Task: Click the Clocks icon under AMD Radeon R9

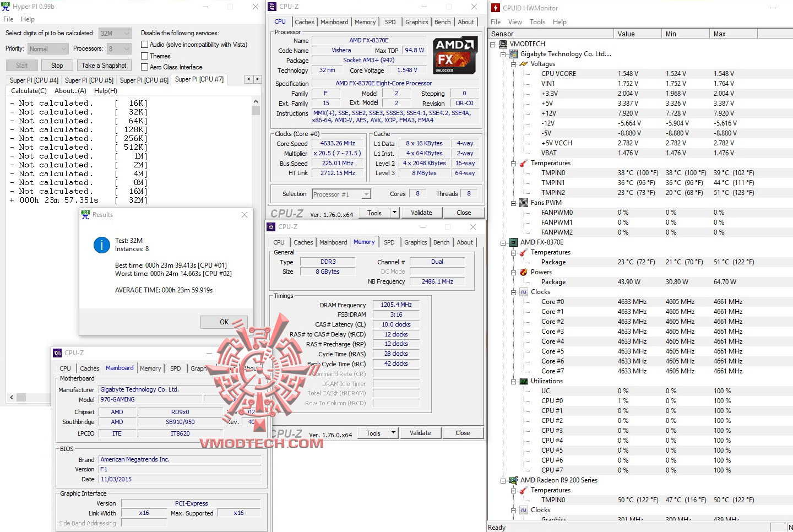Action: click(x=524, y=510)
